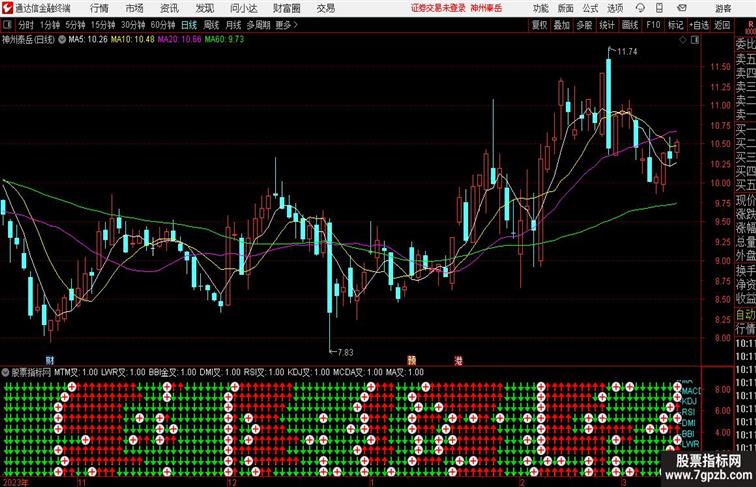This screenshot has width=756, height=487.
Task: Switch to the 多周期 tab
Action: (258, 25)
